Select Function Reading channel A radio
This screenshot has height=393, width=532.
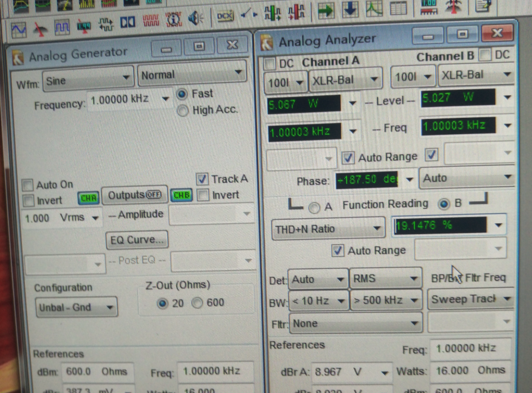point(314,207)
